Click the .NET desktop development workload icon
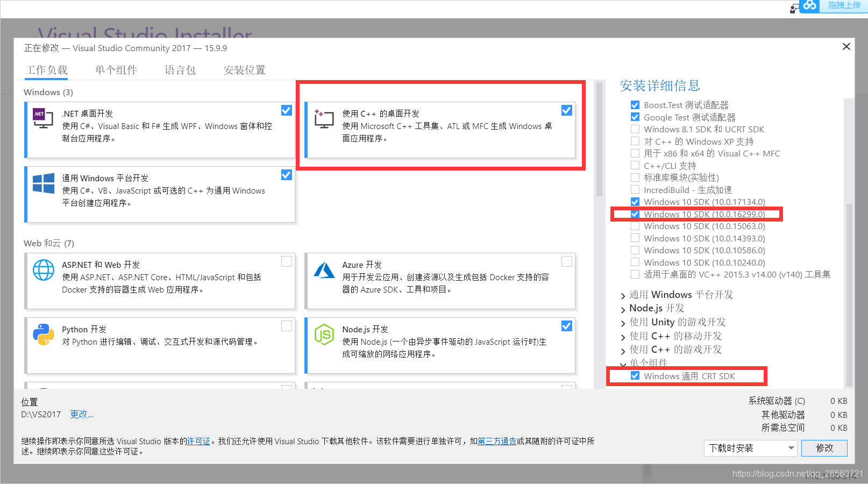This screenshot has width=868, height=484. [43, 118]
